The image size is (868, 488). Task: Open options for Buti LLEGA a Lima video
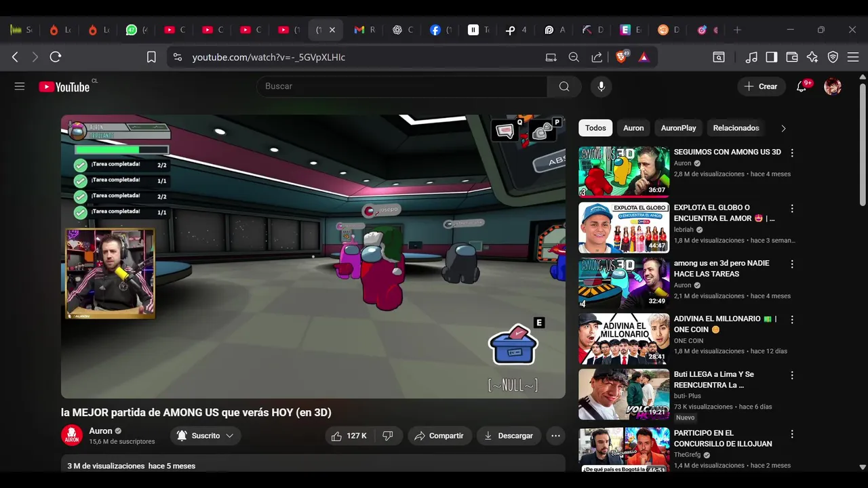tap(791, 375)
